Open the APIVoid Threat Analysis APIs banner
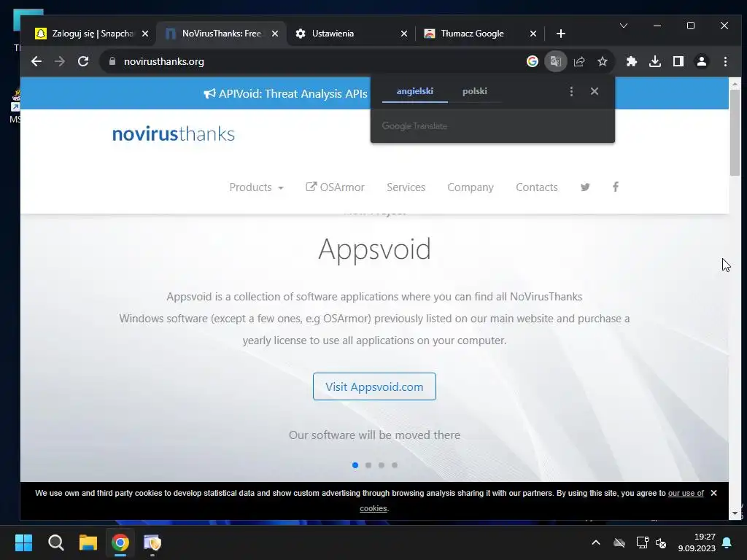This screenshot has width=747, height=560. click(285, 94)
